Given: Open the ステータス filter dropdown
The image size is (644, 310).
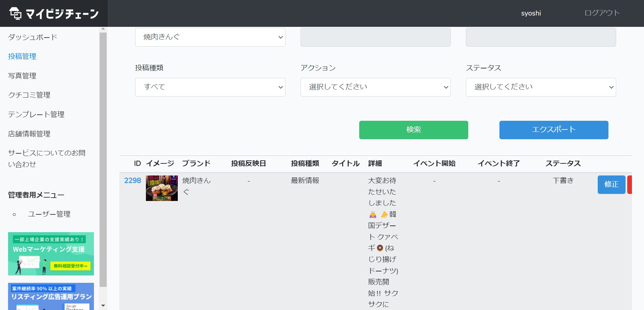Looking at the screenshot, I should (x=541, y=87).
